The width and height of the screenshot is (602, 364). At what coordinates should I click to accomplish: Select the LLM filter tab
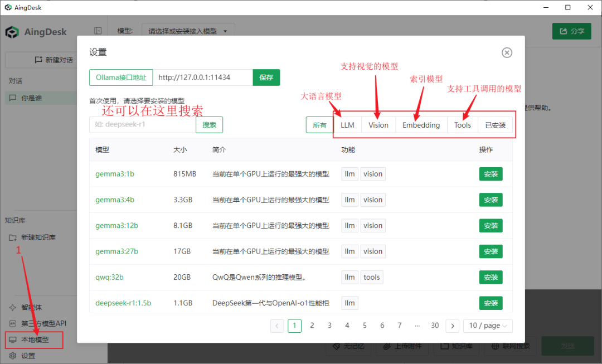[347, 125]
